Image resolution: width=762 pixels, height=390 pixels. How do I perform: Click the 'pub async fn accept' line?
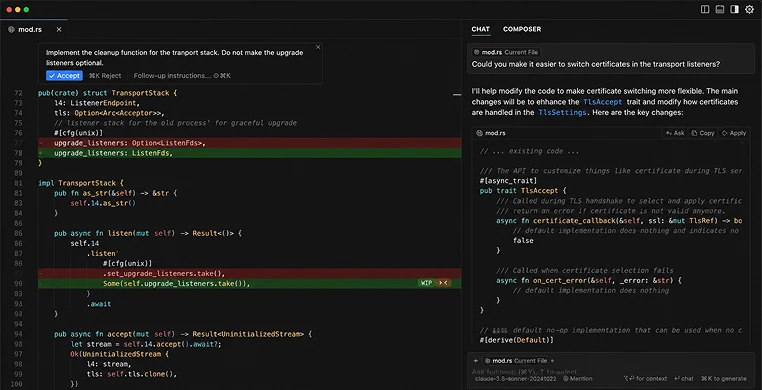[x=183, y=334]
